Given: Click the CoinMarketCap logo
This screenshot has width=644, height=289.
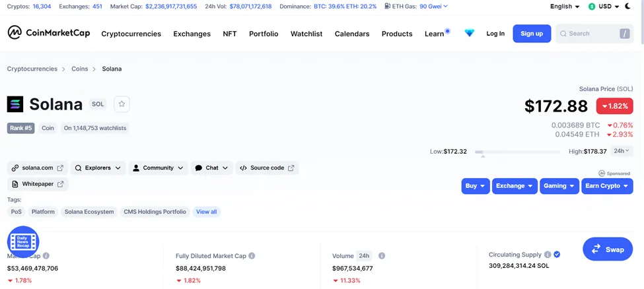Looking at the screenshot, I should 48,33.
